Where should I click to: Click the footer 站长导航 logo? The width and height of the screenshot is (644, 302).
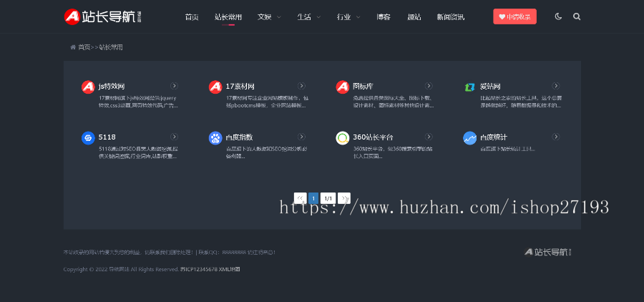click(548, 251)
